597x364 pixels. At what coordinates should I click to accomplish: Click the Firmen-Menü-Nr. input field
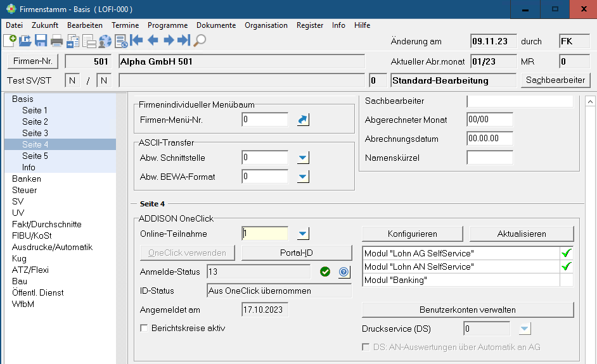[265, 120]
